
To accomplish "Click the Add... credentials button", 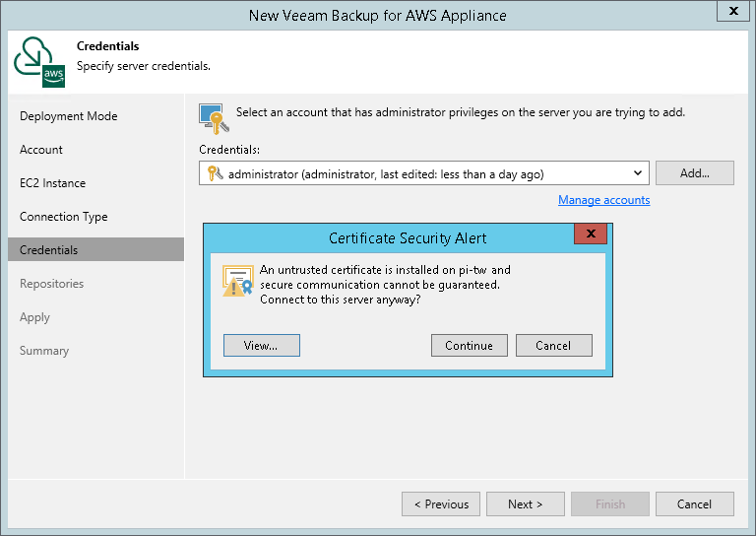I will pos(695,173).
